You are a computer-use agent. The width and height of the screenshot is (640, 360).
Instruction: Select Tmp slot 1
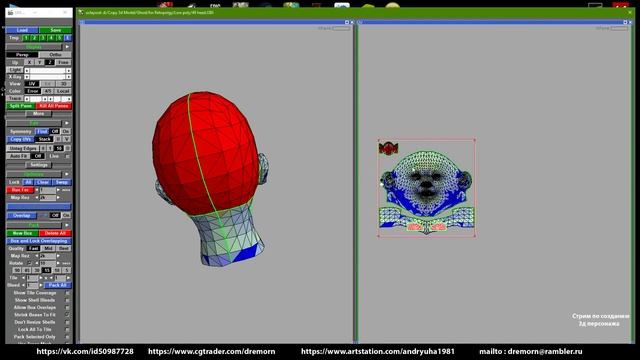(x=26, y=38)
